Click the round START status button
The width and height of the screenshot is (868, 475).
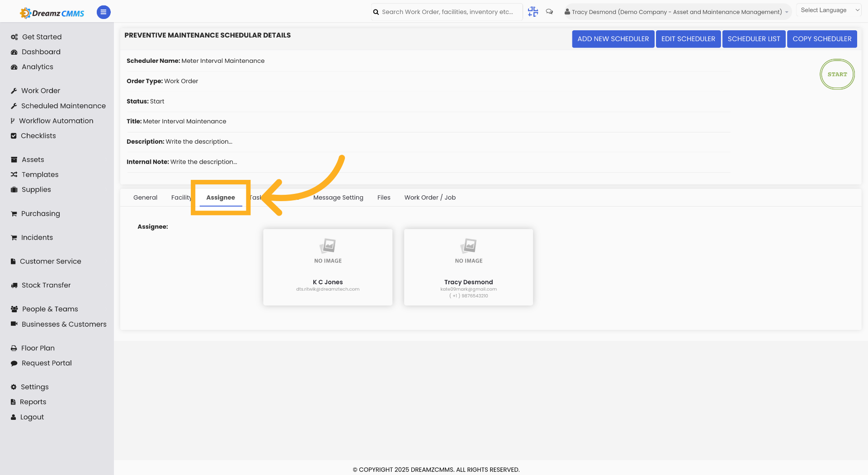tap(837, 74)
